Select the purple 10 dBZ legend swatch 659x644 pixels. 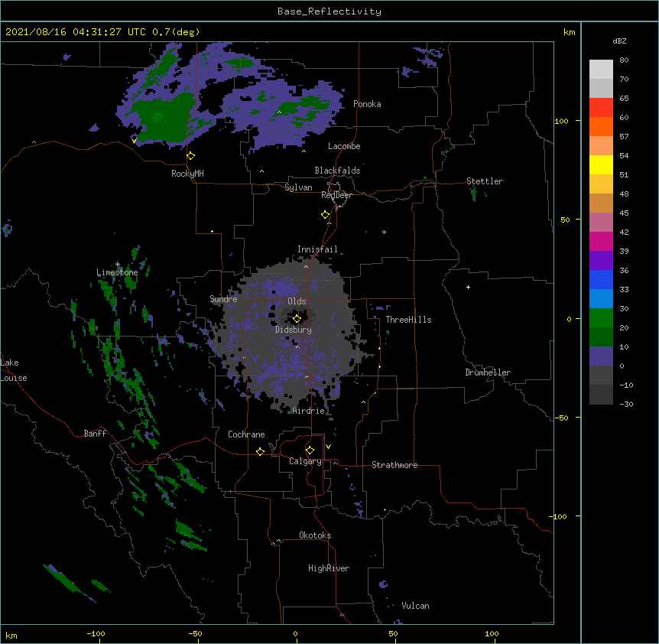(x=601, y=356)
